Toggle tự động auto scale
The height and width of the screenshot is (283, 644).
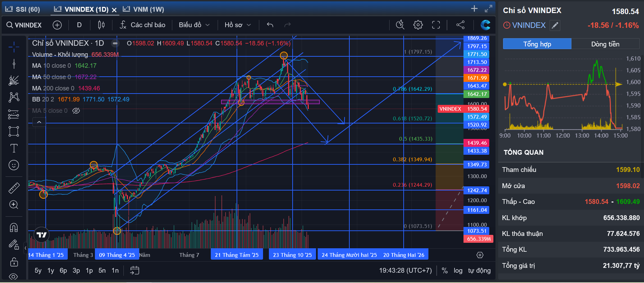point(479,271)
